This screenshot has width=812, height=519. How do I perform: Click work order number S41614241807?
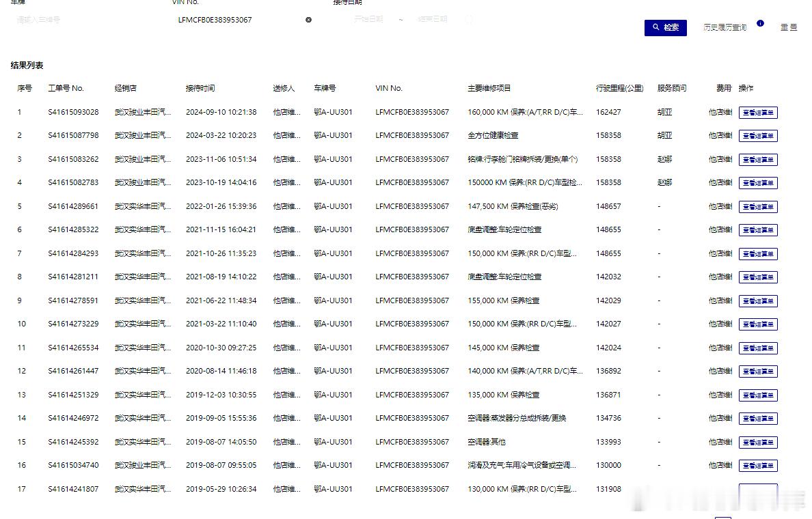[x=73, y=489]
